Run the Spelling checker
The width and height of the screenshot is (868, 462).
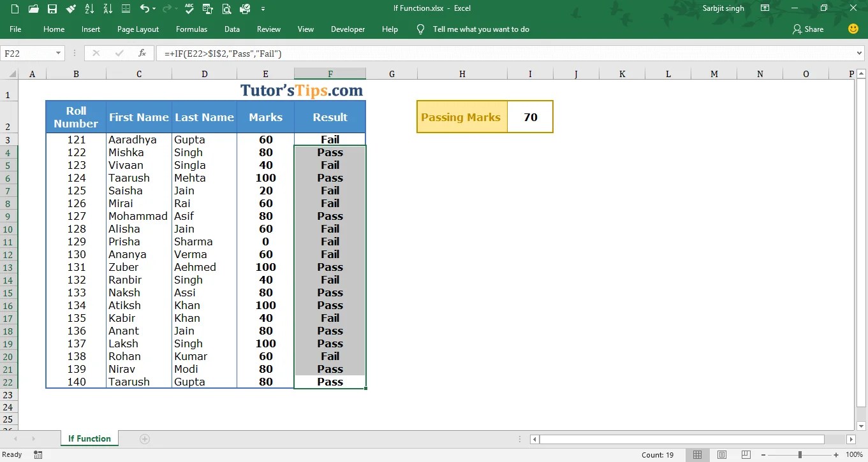188,8
